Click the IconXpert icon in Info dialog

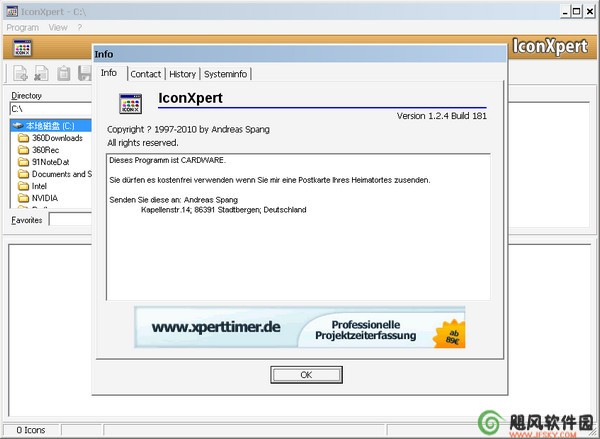tap(130, 104)
